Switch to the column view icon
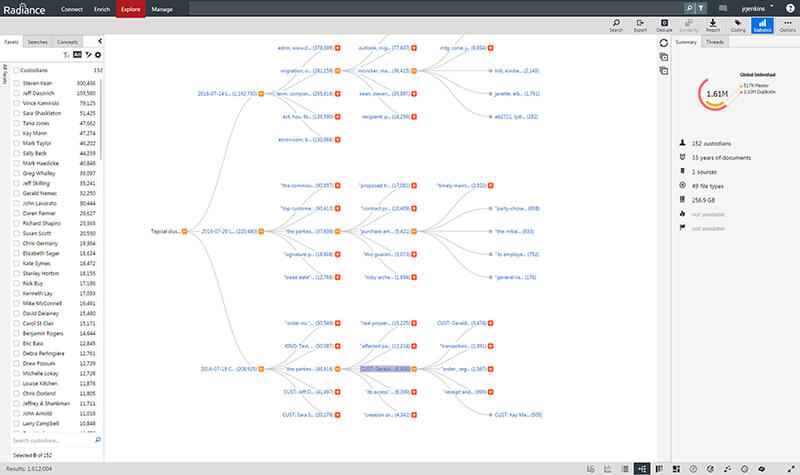The height and width of the screenshot is (475, 800). [x=659, y=468]
